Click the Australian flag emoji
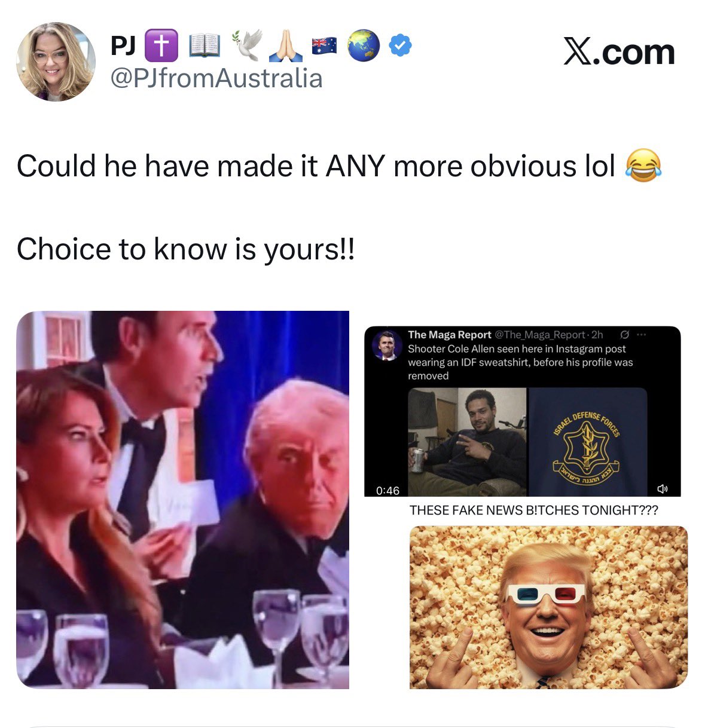705x728 pixels. (x=324, y=45)
